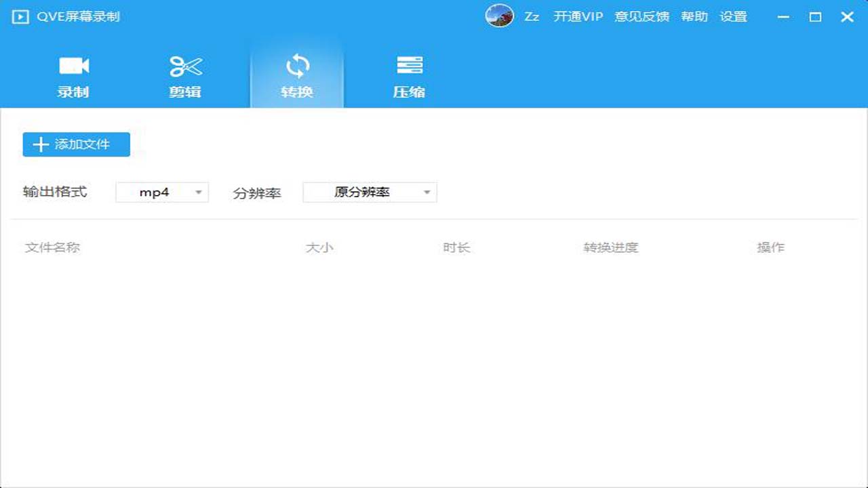This screenshot has width=868, height=488.
Task: Switch to the 压缩 tab
Action: tap(408, 75)
